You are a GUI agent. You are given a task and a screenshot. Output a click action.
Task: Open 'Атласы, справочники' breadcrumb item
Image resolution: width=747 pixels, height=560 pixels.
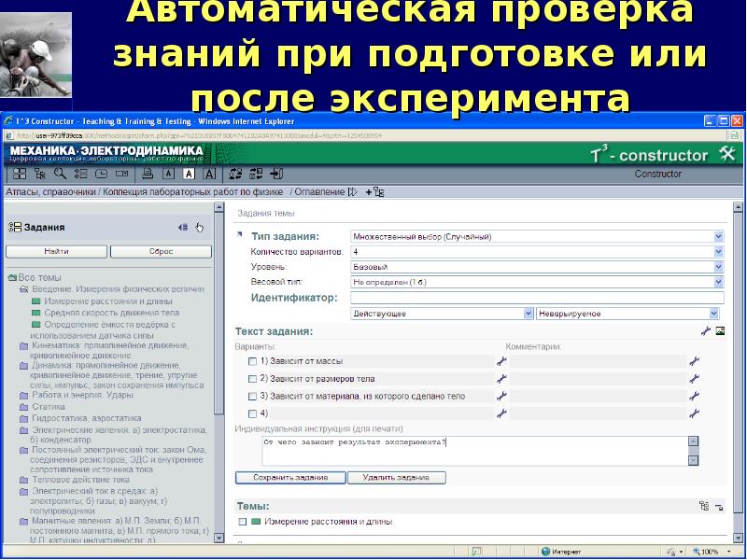(x=51, y=192)
